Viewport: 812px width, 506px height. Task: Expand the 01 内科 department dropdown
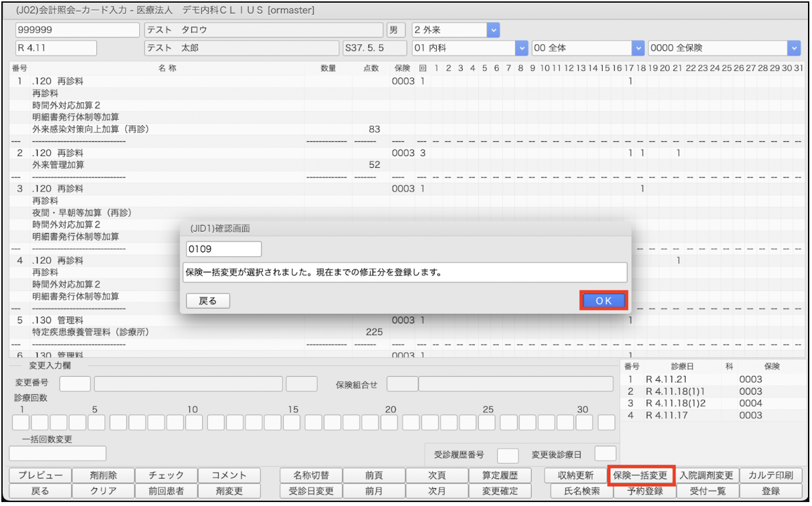521,48
